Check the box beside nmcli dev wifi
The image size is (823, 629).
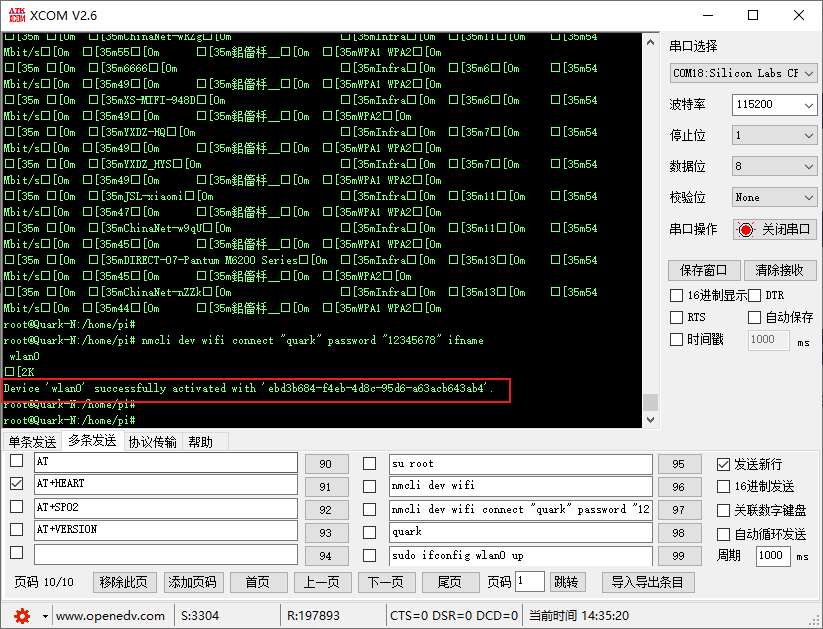pyautogui.click(x=370, y=486)
